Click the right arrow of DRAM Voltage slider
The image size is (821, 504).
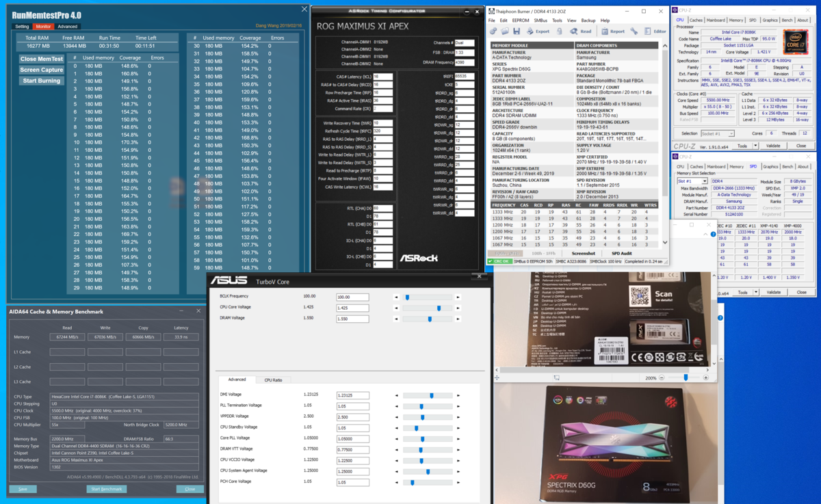click(458, 319)
